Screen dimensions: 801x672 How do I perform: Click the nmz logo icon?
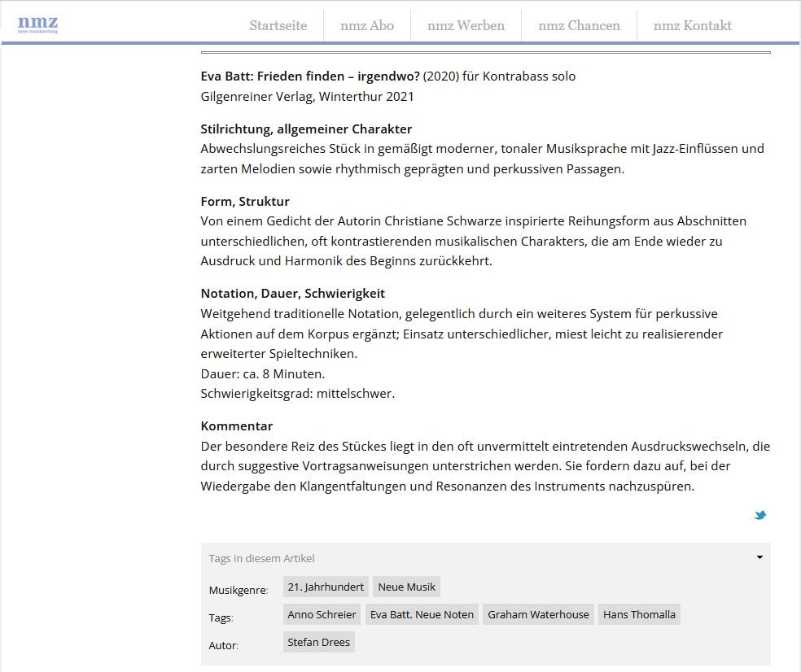coord(38,24)
